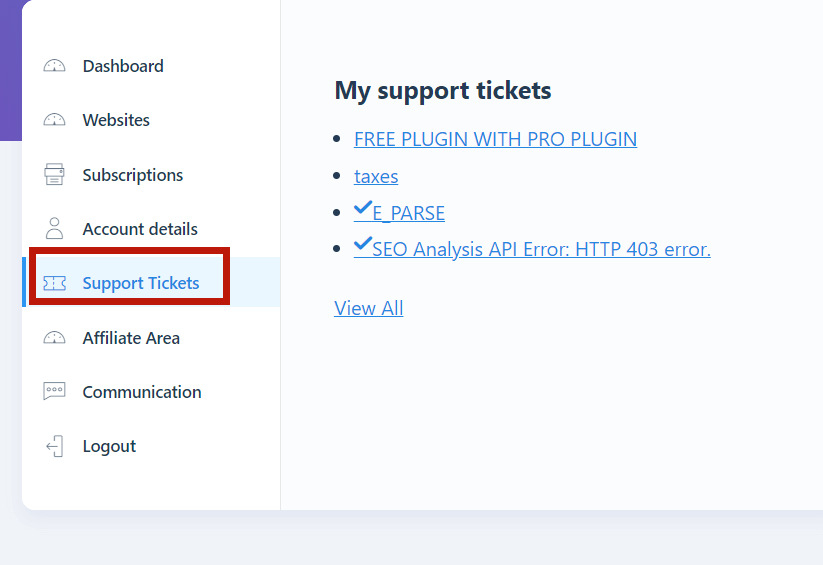Click the Communication chat bubble icon
The width and height of the screenshot is (823, 565).
point(54,391)
